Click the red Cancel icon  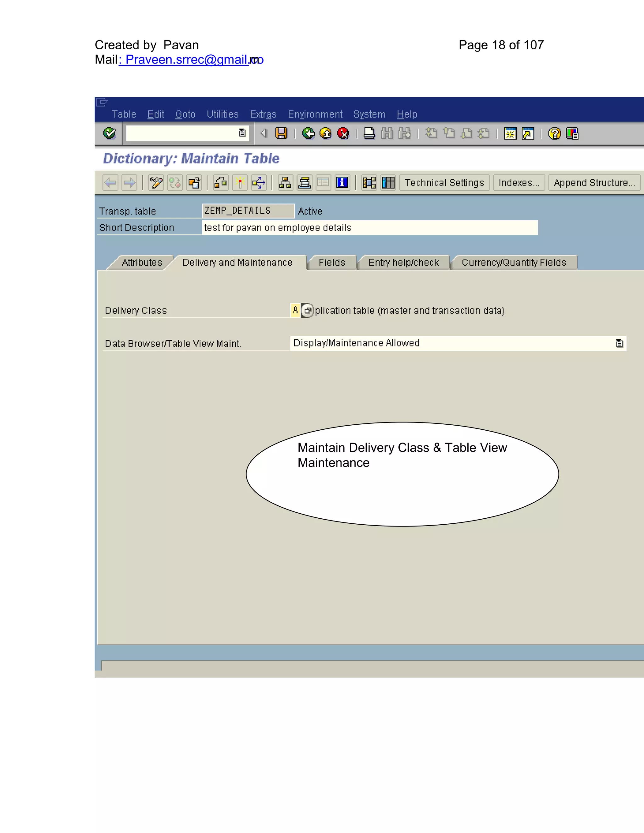coord(343,133)
